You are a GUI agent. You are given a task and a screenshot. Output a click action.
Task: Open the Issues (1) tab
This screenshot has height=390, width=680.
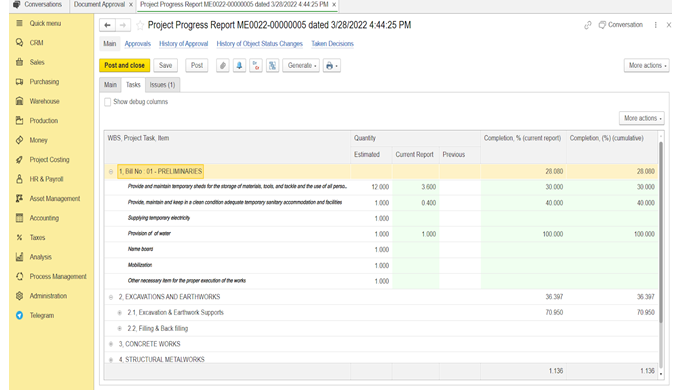tap(162, 85)
